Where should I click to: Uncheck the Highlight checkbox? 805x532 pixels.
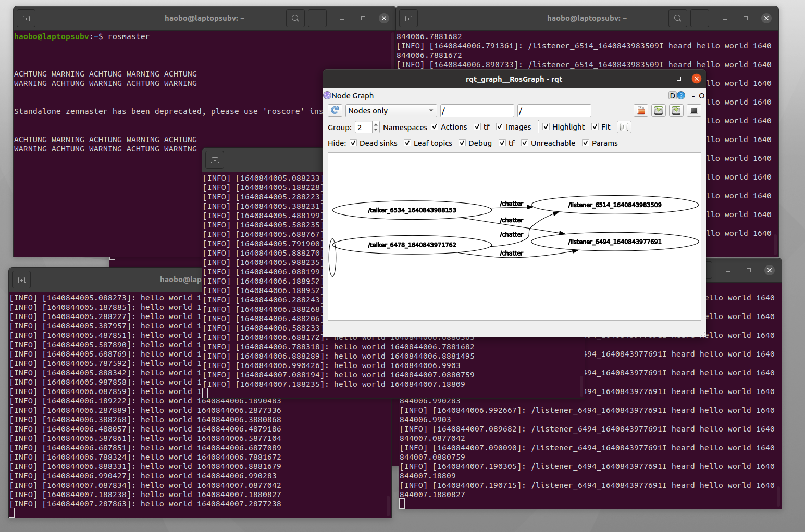(x=546, y=127)
